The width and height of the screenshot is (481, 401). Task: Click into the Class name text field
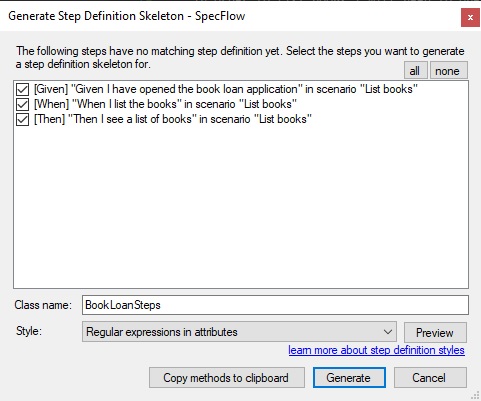tap(275, 305)
